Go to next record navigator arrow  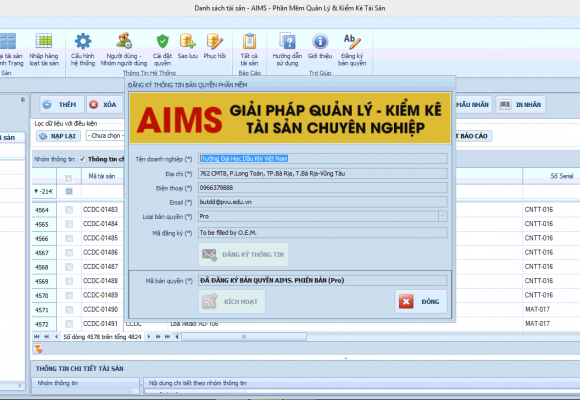149,337
